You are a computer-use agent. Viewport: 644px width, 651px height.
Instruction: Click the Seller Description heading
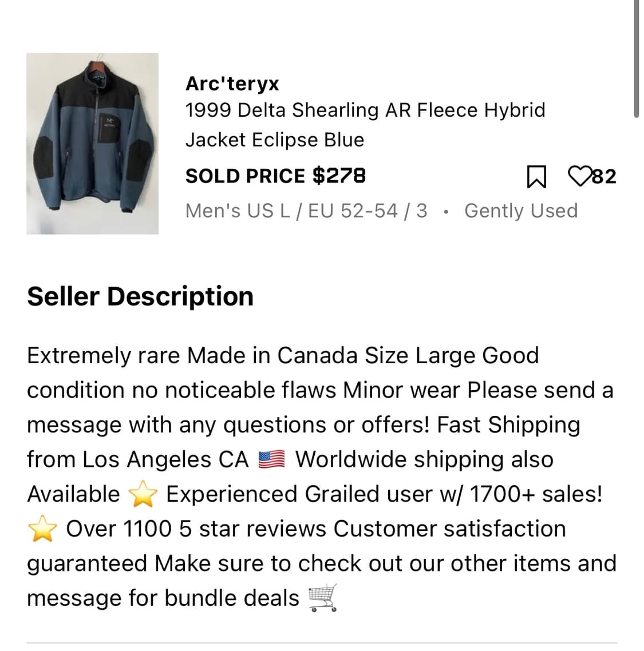[x=140, y=296]
